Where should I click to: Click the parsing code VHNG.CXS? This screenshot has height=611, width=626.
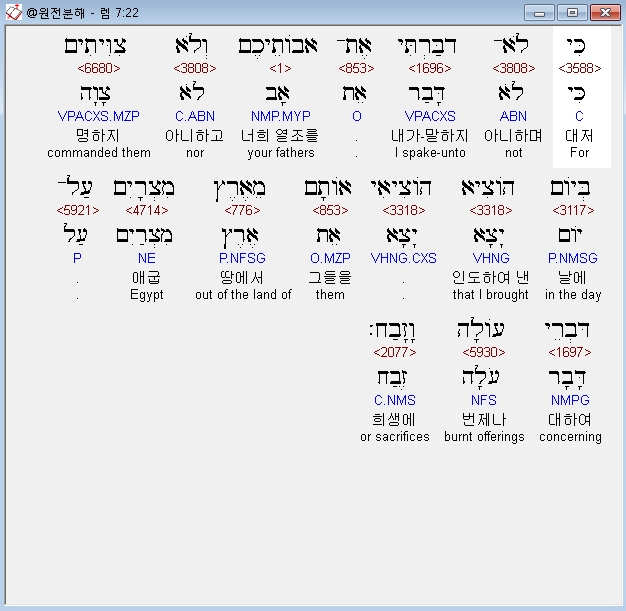tap(404, 258)
